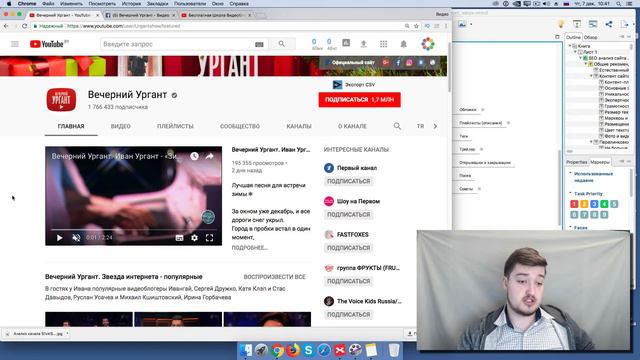Collapse the Контент сайта outline node
This screenshot has width=640, height=360.
[x=591, y=76]
